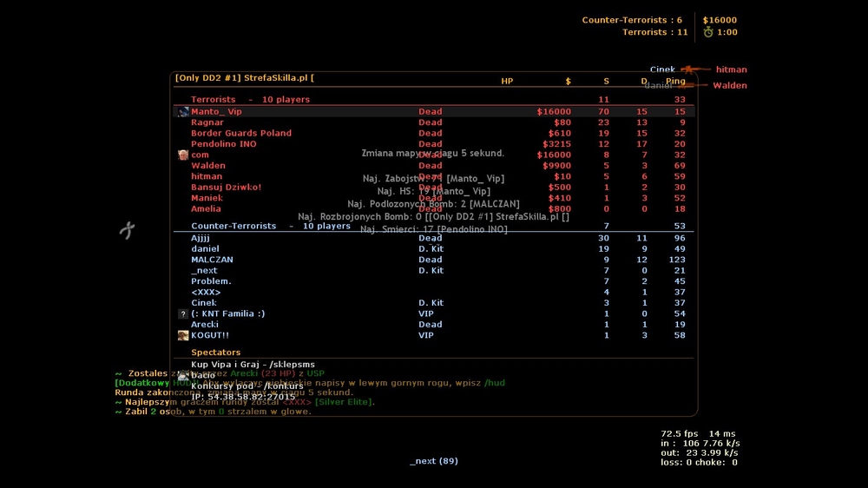Select player row hitman in scoreboard
Image resolution: width=868 pixels, height=488 pixels.
(x=433, y=176)
